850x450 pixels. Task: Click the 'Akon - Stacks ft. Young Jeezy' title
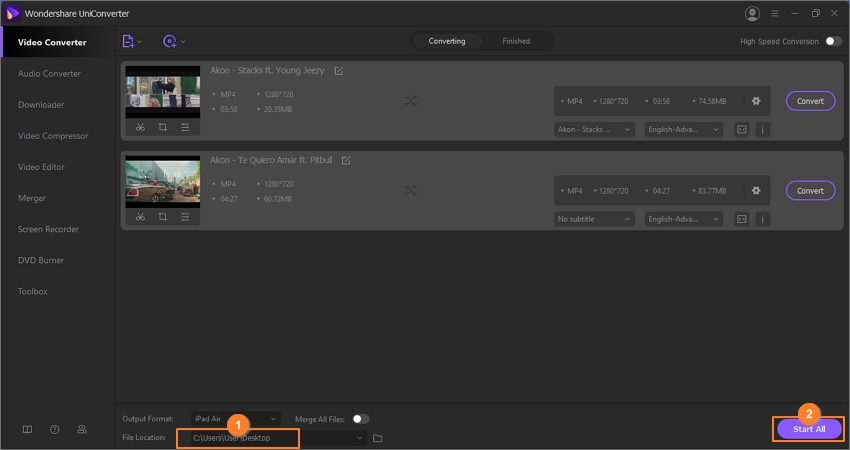(x=267, y=70)
